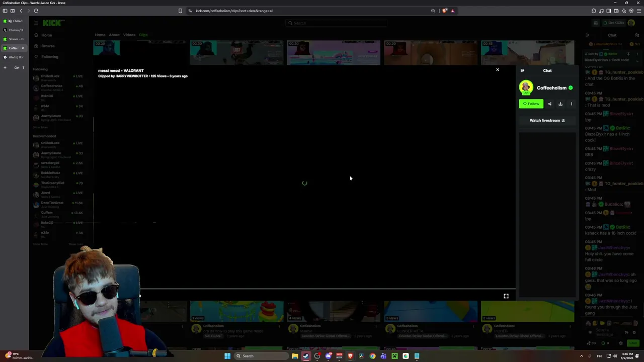Collapse the Kick sidebar hamburger menu
The height and width of the screenshot is (362, 644).
coord(36,23)
